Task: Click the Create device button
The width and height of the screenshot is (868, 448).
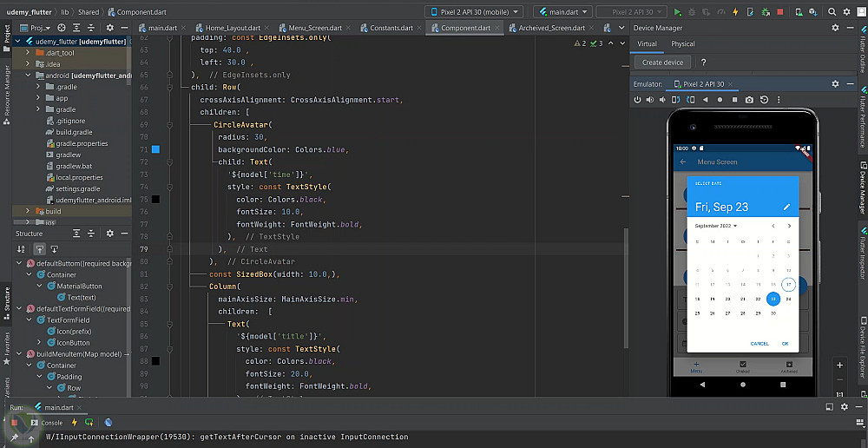Action: pos(663,63)
